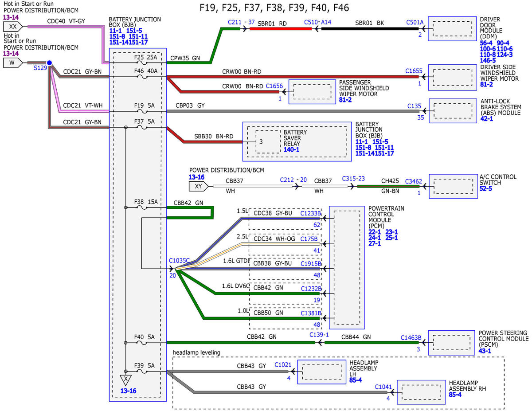Follow the 81-2 link under Driver Side Wiper Motor

tap(486, 85)
